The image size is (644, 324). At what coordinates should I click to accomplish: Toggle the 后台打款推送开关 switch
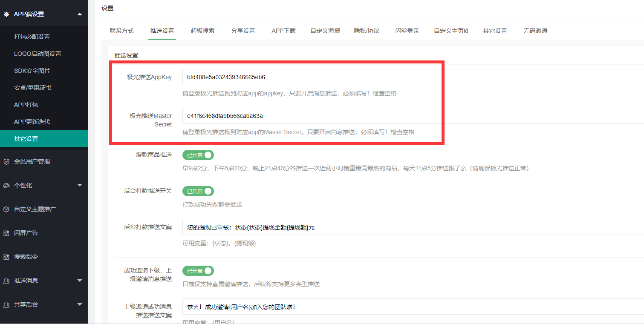pos(198,191)
